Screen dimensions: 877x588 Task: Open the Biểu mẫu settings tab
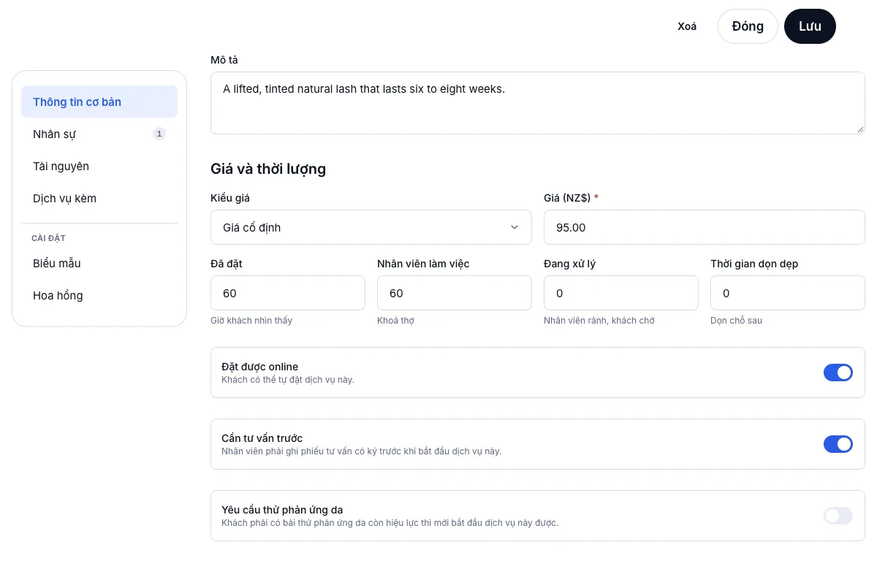coord(99,263)
